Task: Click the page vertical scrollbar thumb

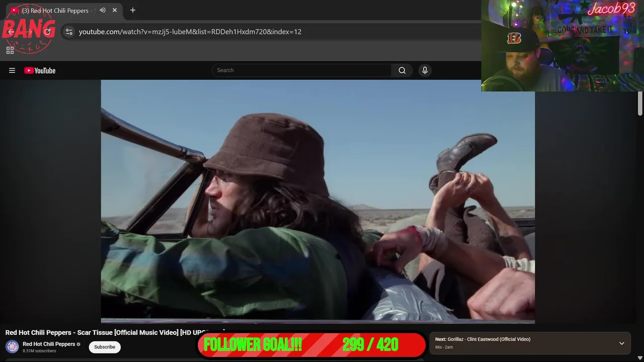Action: click(640, 104)
